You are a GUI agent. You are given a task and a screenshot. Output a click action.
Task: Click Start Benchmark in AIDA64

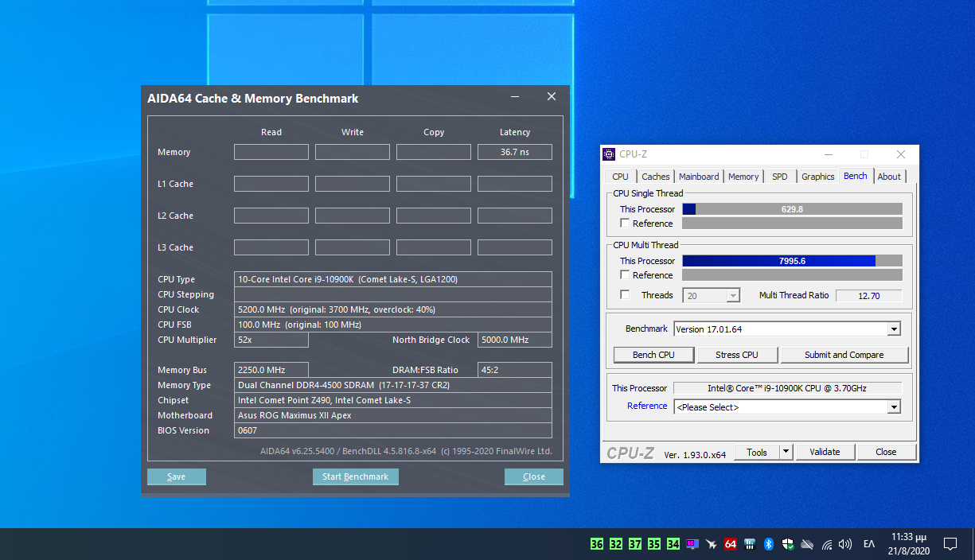356,476
